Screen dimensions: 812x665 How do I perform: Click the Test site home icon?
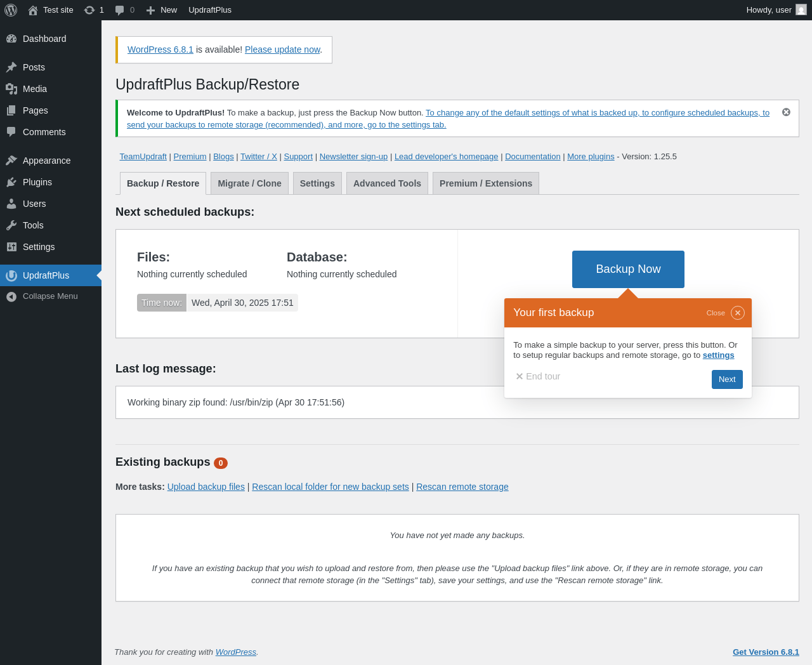[33, 10]
